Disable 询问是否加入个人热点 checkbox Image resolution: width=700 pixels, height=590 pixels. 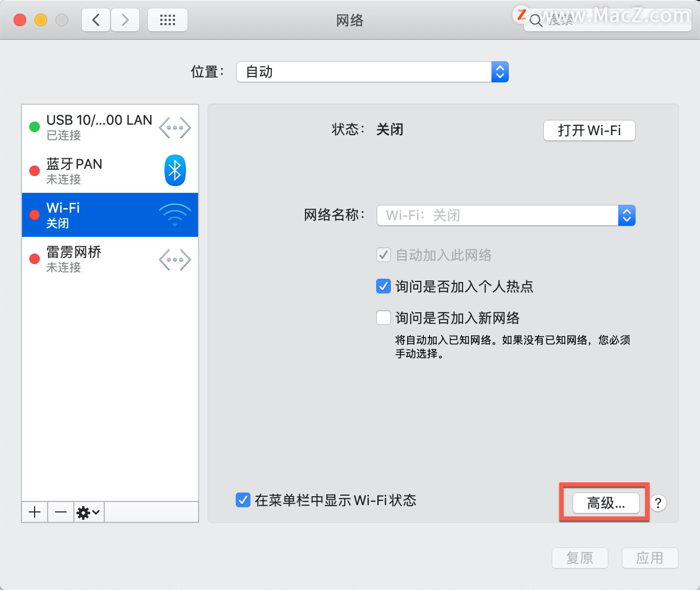coord(384,286)
